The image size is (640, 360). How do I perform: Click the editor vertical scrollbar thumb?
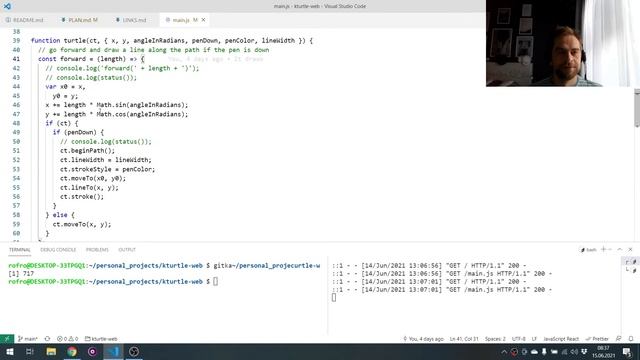click(637, 108)
